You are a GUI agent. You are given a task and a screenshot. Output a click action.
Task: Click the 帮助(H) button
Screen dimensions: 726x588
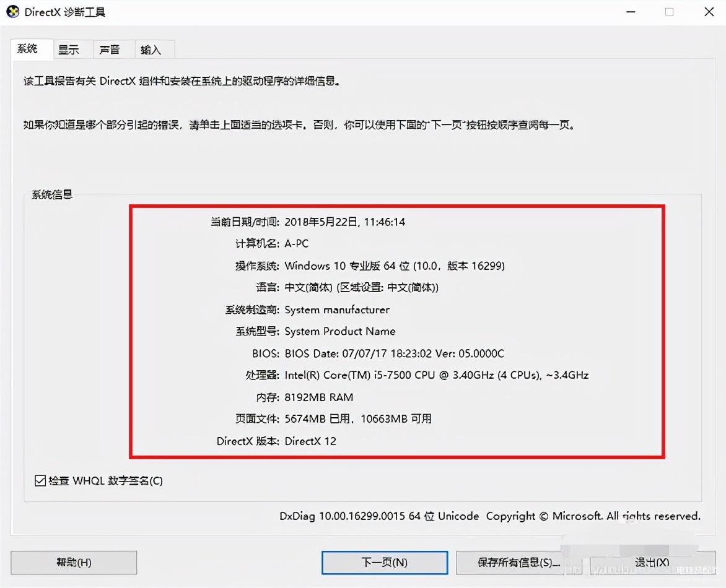point(74,562)
